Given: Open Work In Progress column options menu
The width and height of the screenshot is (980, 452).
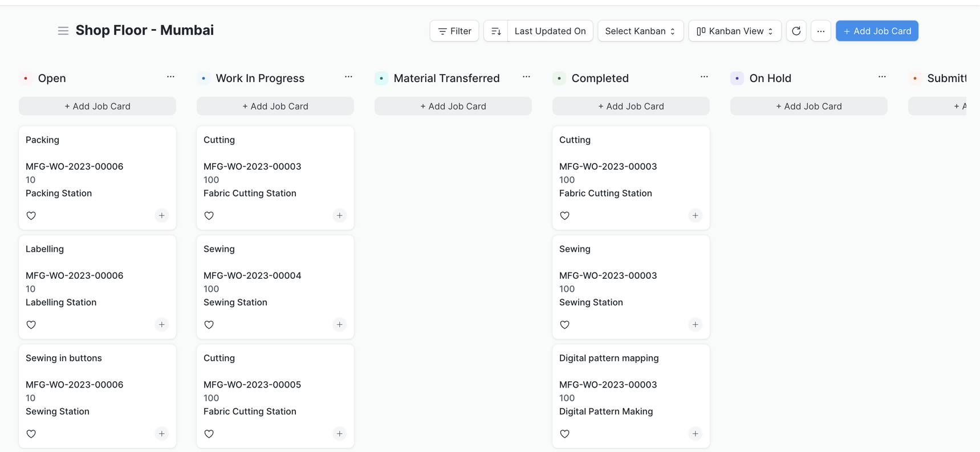Looking at the screenshot, I should coord(348,77).
